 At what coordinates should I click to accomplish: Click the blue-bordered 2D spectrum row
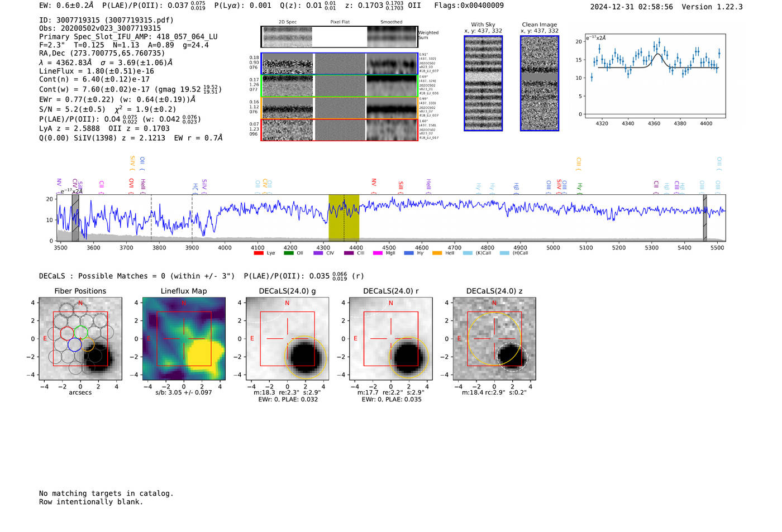click(339, 64)
